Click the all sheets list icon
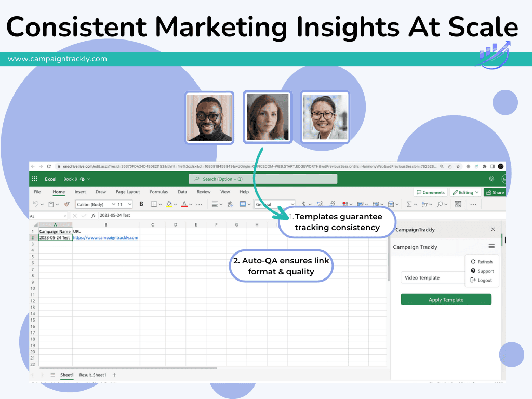 (52, 375)
